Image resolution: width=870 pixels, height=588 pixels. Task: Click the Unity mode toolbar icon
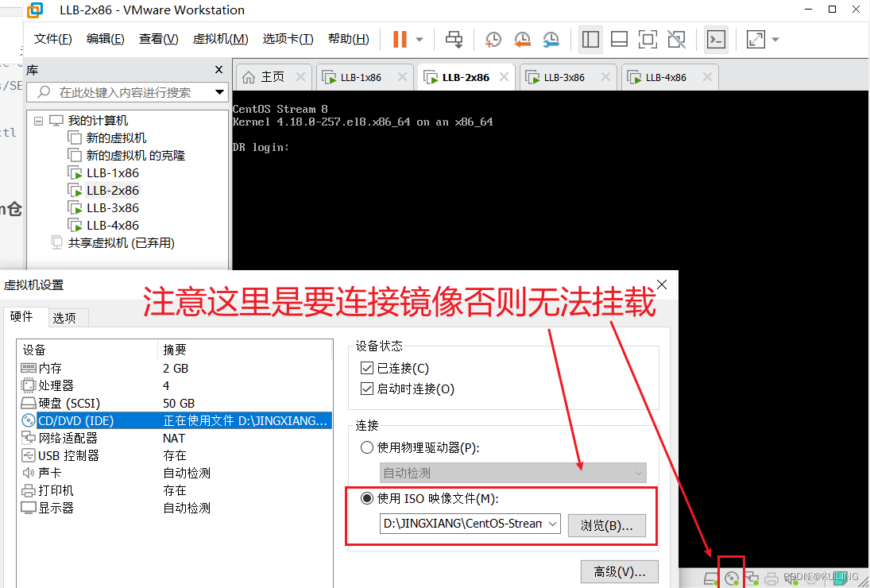[676, 40]
